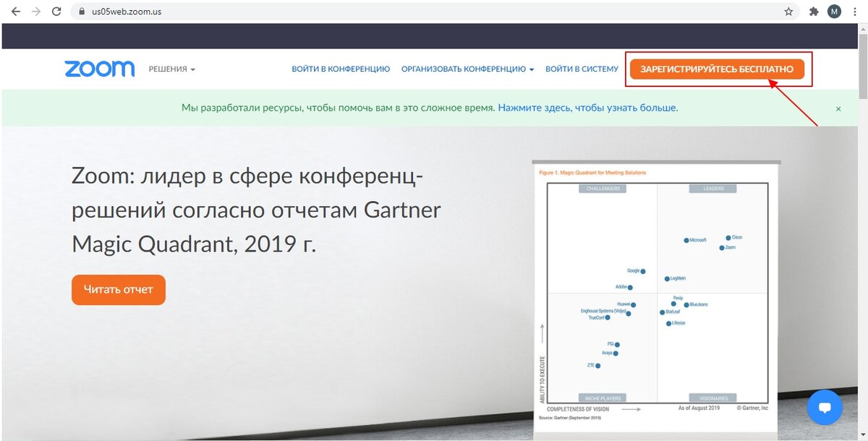The image size is (868, 441).
Task: Dismiss the green banner with the X
Action: pyautogui.click(x=838, y=108)
